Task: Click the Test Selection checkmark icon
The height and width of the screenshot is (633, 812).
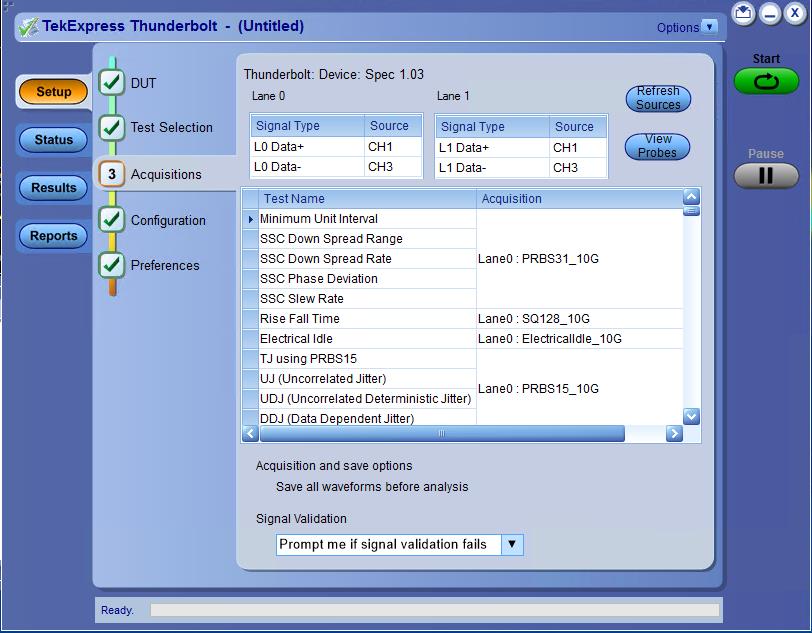Action: click(x=112, y=128)
